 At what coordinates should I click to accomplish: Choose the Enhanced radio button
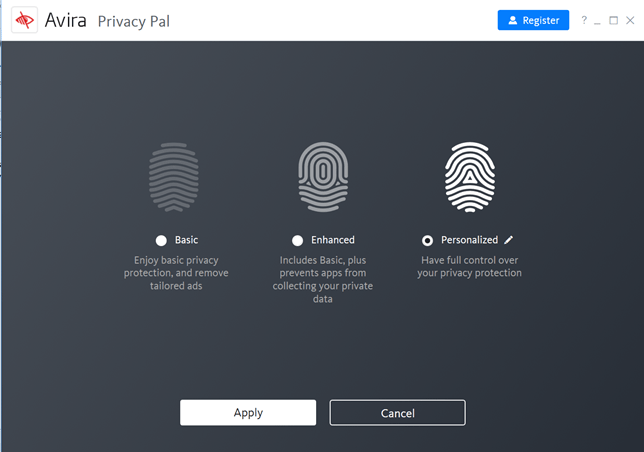tap(297, 241)
